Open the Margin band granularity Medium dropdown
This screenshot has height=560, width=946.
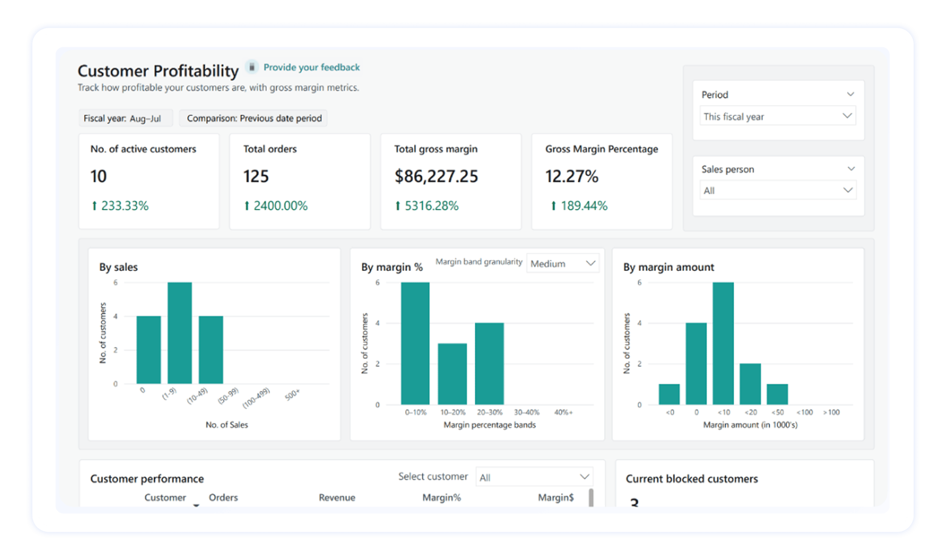(562, 263)
